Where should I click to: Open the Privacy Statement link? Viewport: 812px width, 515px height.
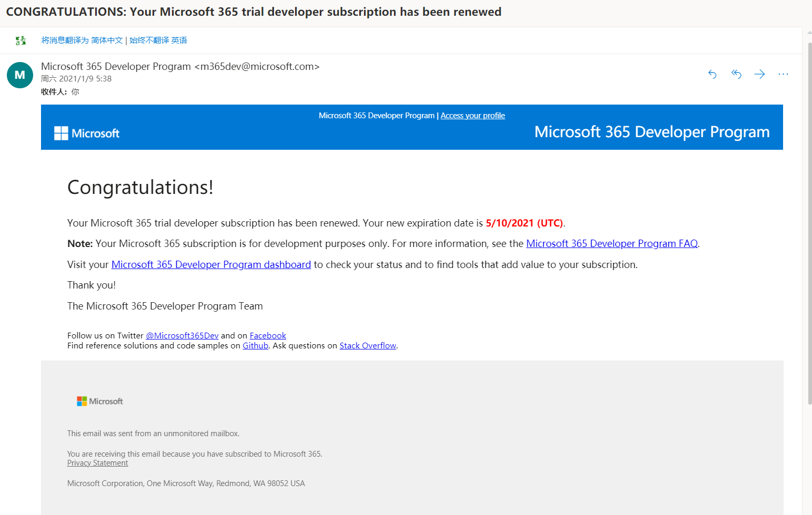click(x=98, y=463)
